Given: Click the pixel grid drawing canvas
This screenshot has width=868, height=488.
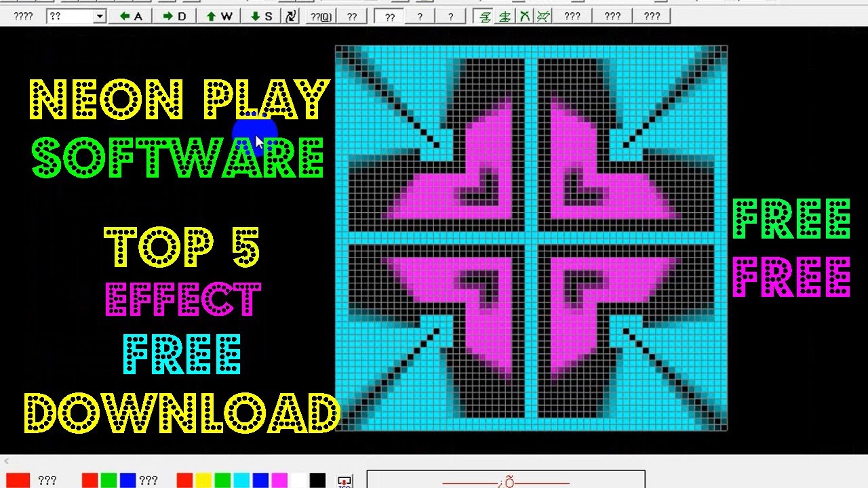Looking at the screenshot, I should point(531,238).
